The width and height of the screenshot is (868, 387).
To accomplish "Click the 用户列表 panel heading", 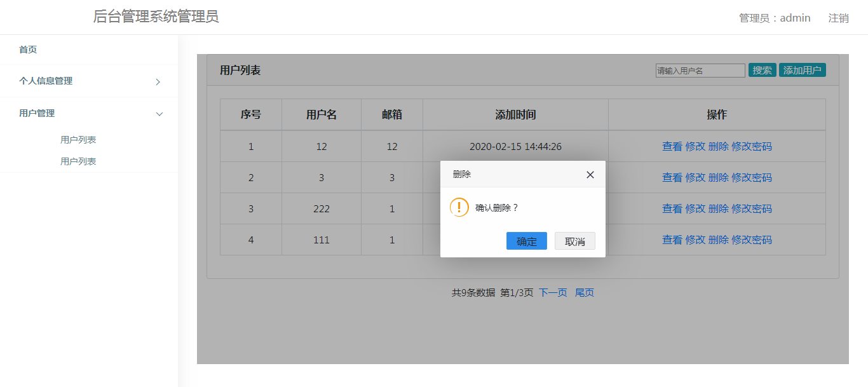I will [x=240, y=71].
